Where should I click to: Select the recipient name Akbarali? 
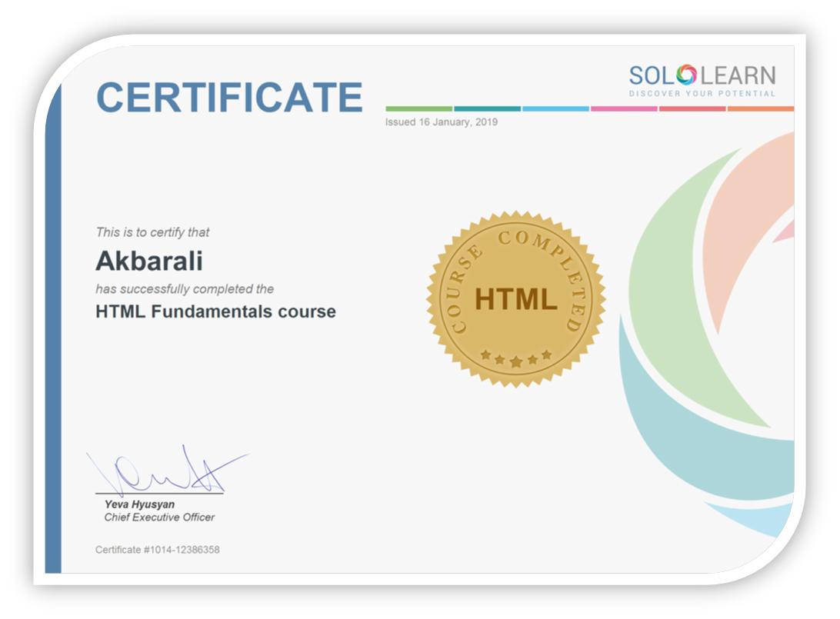point(149,261)
